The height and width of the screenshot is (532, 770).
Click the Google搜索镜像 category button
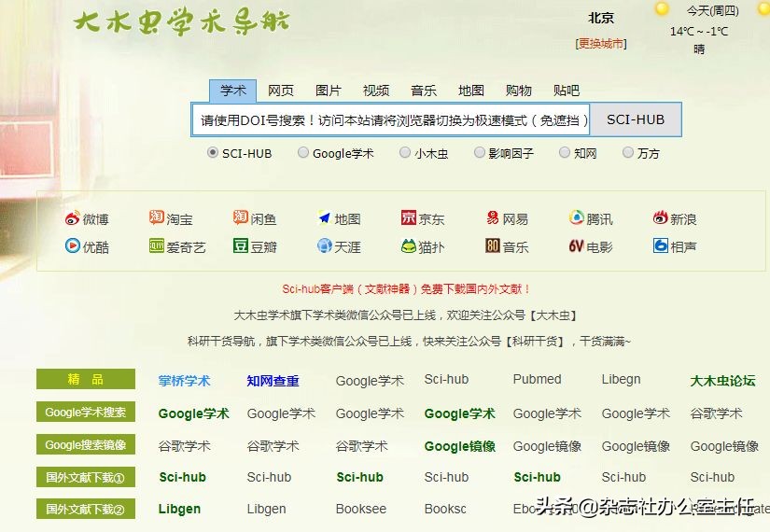86,444
